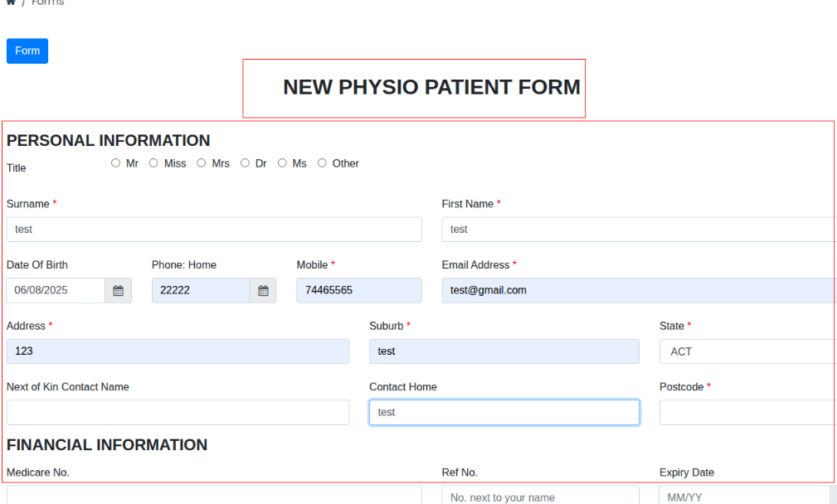Select the Miss title radio button

coord(153,163)
